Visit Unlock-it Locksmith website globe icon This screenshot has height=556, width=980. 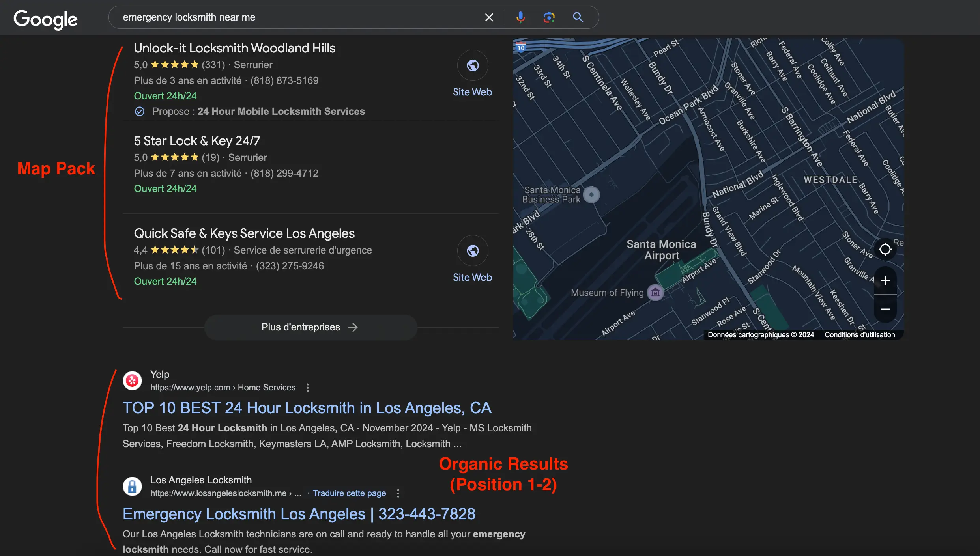(x=473, y=65)
